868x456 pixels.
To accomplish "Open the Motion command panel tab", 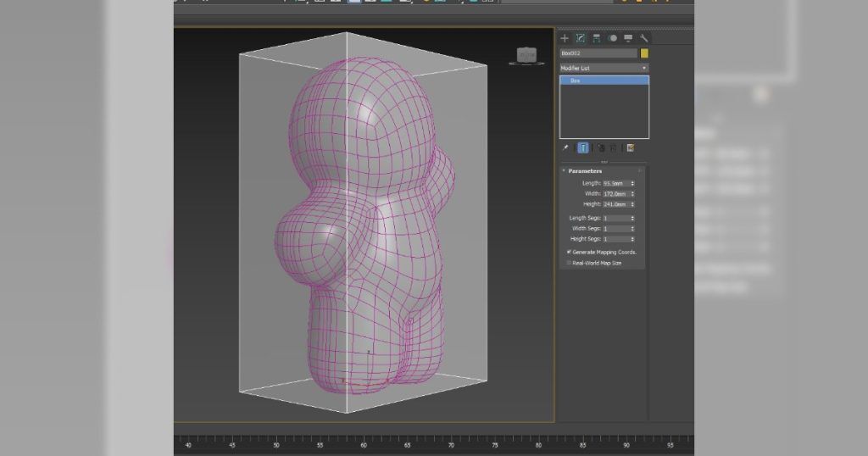I will [612, 38].
